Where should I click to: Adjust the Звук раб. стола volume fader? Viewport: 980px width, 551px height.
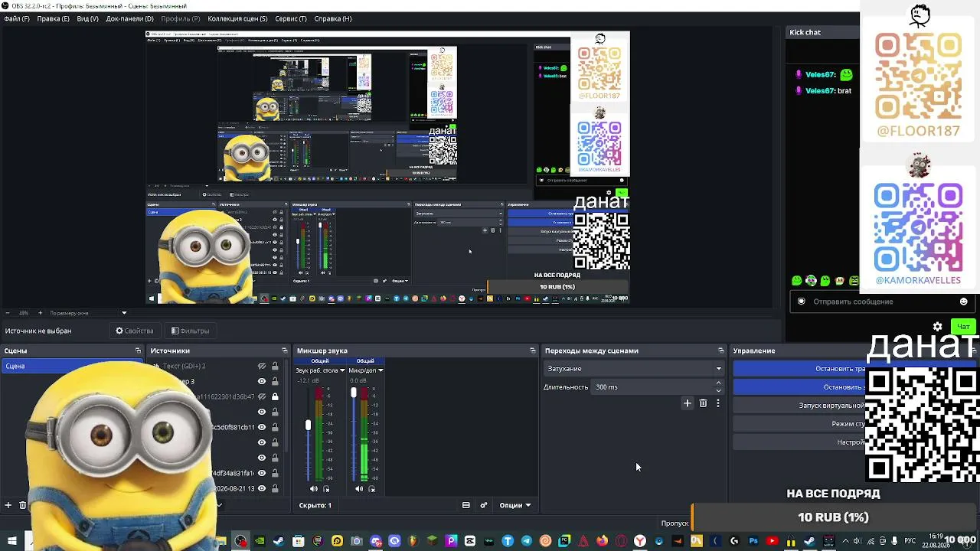coord(308,425)
